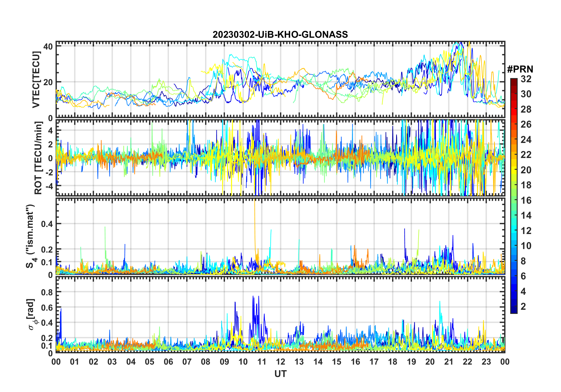Click the UT x-axis label
Image resolution: width=561 pixels, height=392 pixels.
pos(280,374)
